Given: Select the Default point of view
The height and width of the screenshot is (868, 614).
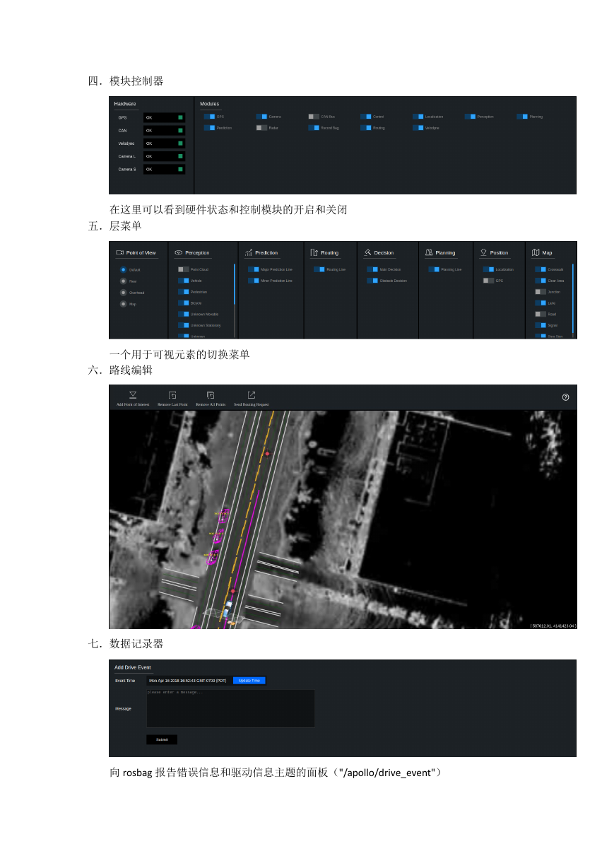Looking at the screenshot, I should (124, 269).
